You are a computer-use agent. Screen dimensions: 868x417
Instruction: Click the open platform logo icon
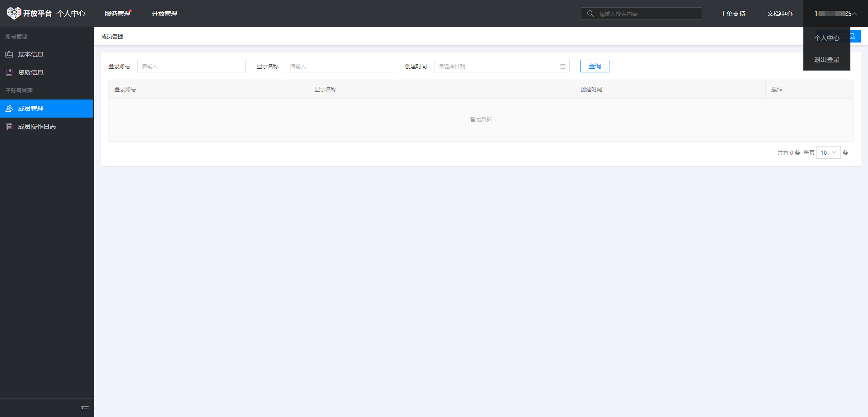point(14,13)
